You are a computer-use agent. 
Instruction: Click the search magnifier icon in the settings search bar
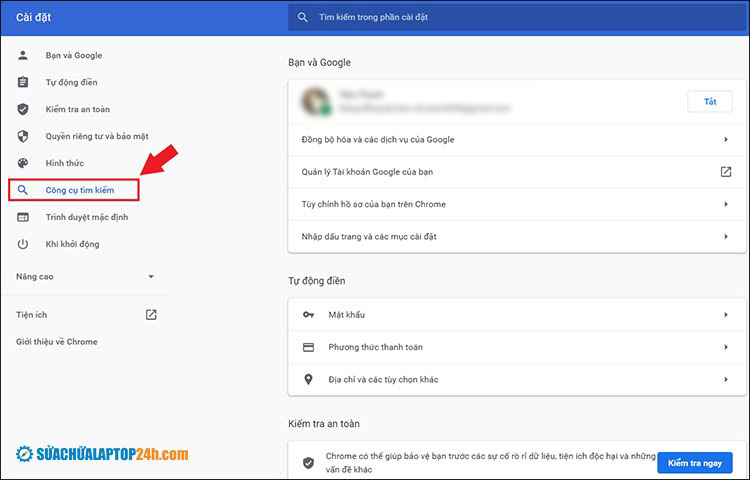(x=302, y=17)
